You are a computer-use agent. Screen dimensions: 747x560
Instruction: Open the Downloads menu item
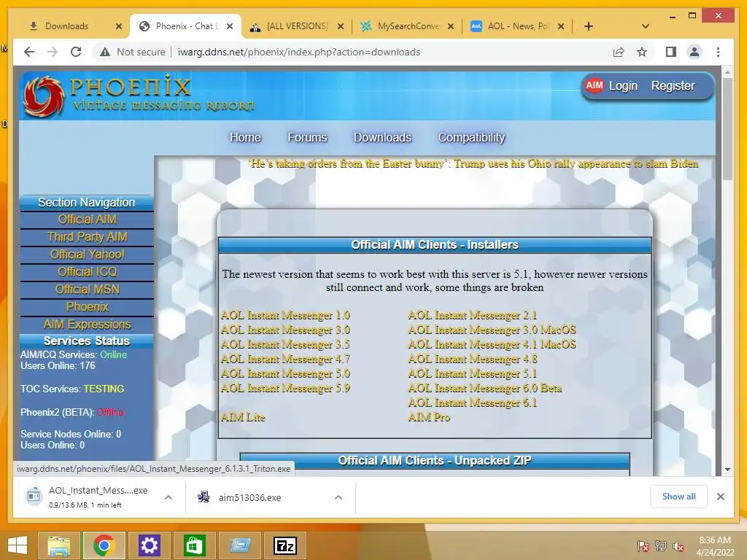coord(382,138)
